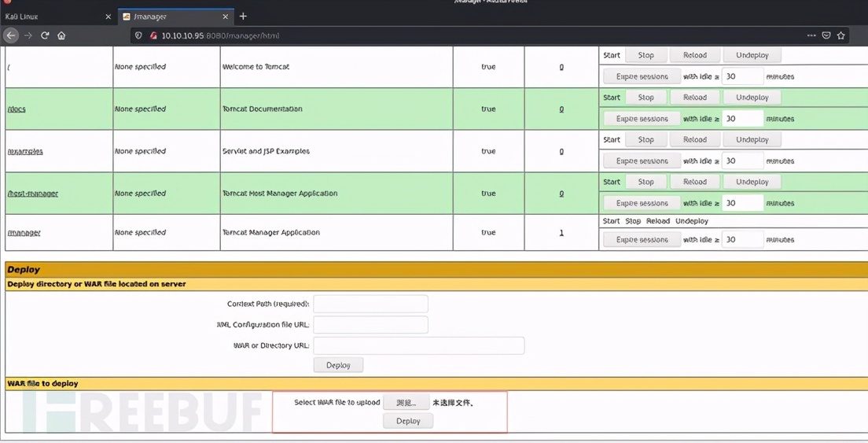Screen dimensions: 868x443
Task: Go back with the browser back arrow
Action: coord(11,35)
